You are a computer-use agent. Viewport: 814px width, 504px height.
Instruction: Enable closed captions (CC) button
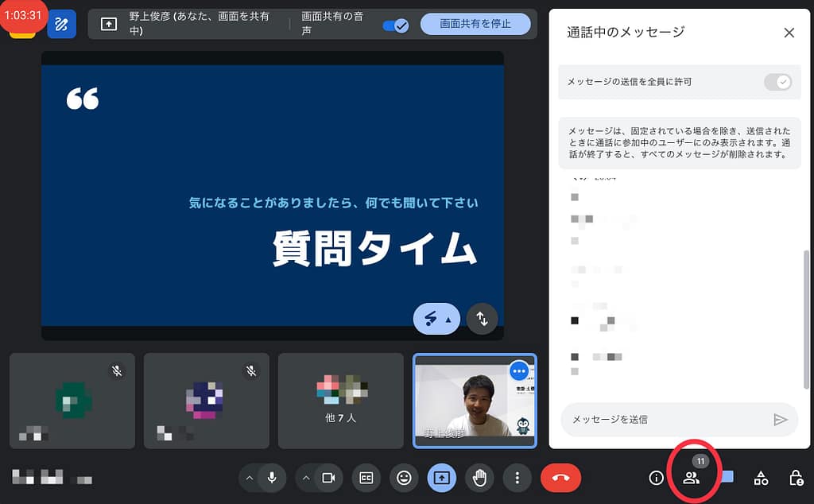pos(366,478)
